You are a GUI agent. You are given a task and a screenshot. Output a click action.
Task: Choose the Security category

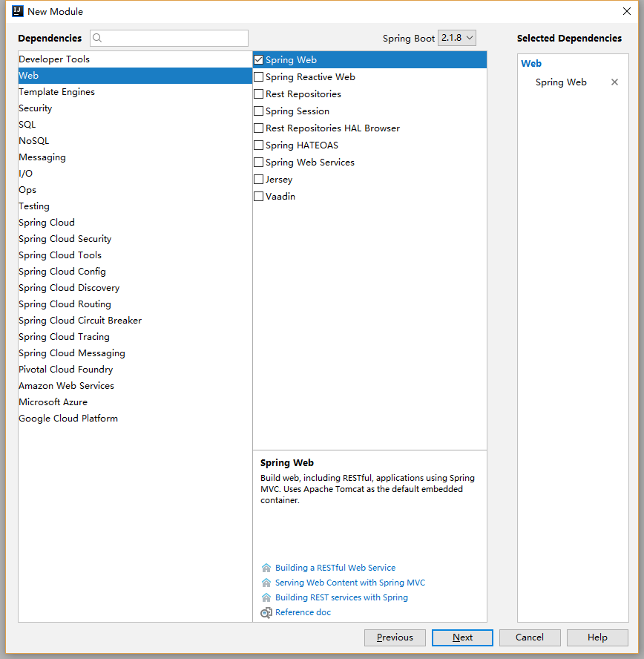[x=135, y=108]
